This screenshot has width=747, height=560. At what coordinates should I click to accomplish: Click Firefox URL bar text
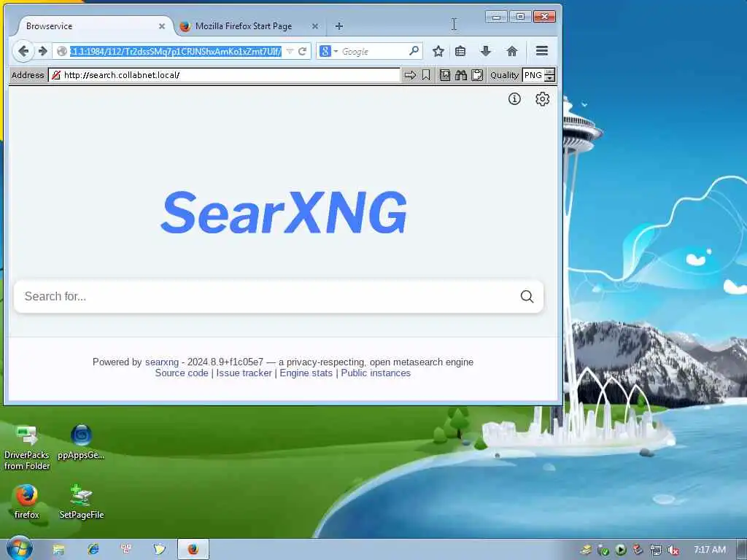coord(175,52)
